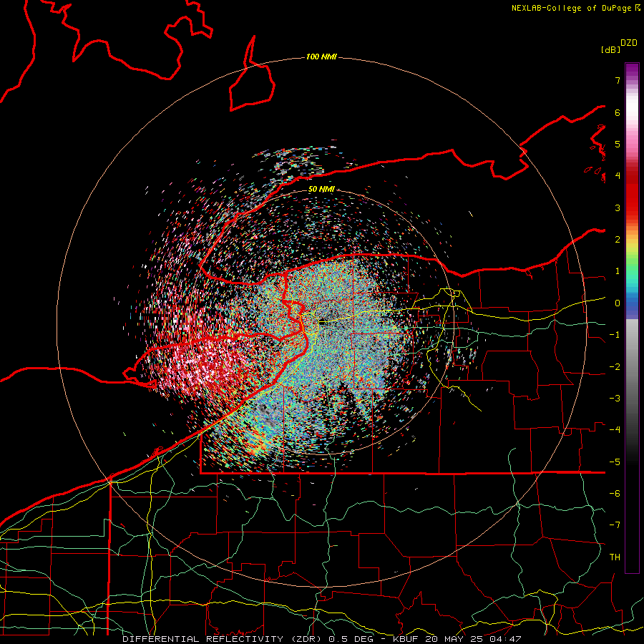Click the -5 dB tick label
The image size is (644, 644).
(615, 462)
